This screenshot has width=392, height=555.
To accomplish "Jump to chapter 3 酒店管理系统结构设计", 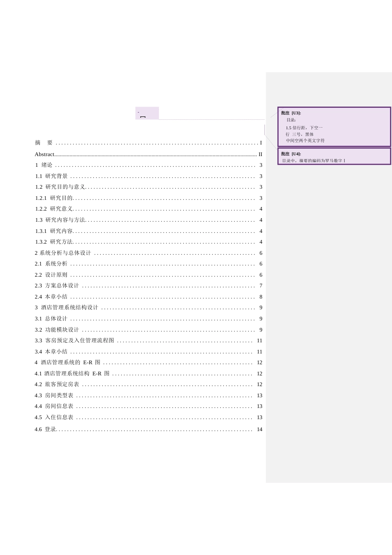I will pos(60,307).
